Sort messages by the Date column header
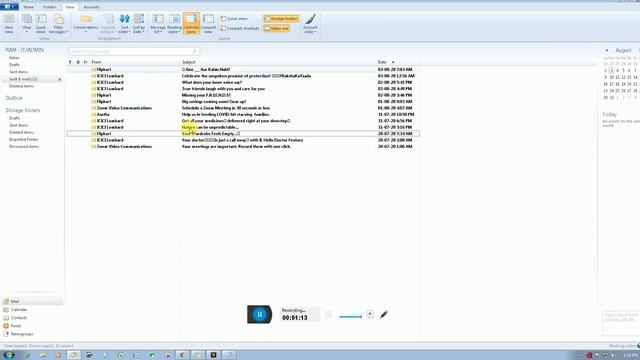640x360 pixels. (x=382, y=62)
